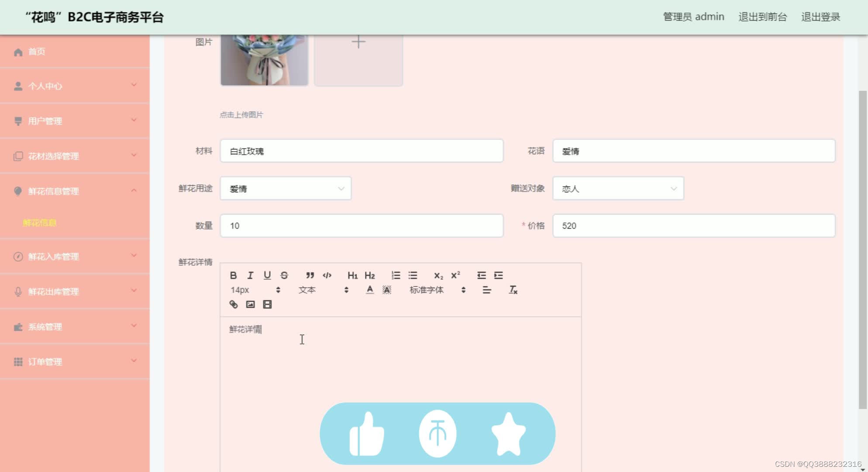The width and height of the screenshot is (868, 472).
Task: Select the code view icon in editor
Action: click(327, 275)
